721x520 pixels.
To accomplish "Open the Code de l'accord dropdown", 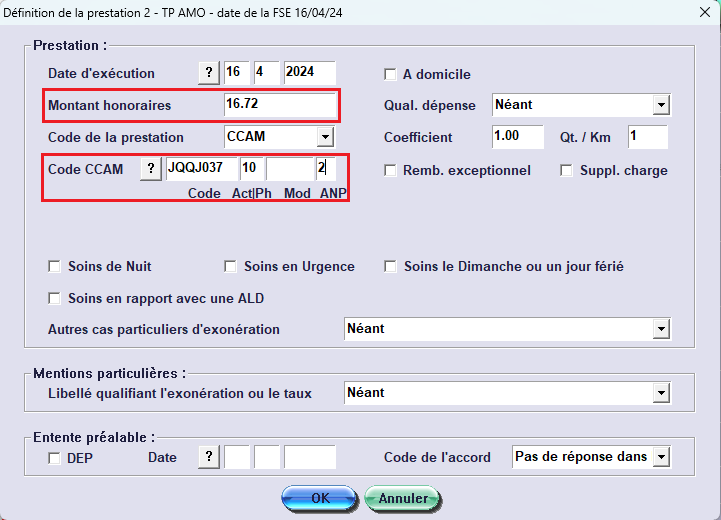I will (x=660, y=457).
